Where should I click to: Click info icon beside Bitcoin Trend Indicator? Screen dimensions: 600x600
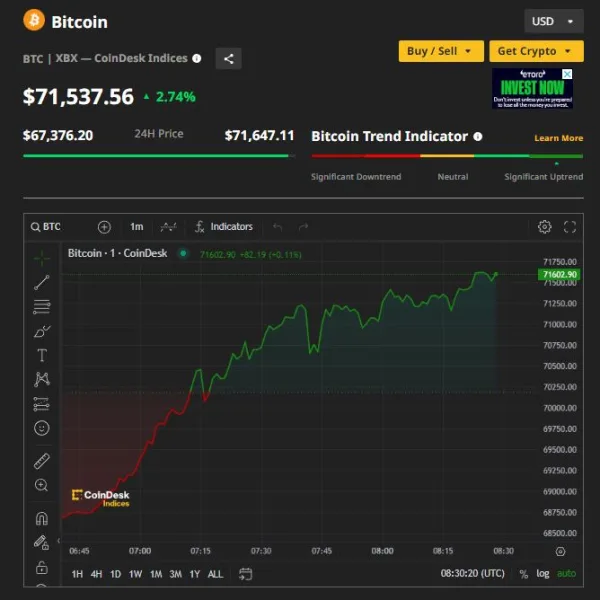click(478, 137)
